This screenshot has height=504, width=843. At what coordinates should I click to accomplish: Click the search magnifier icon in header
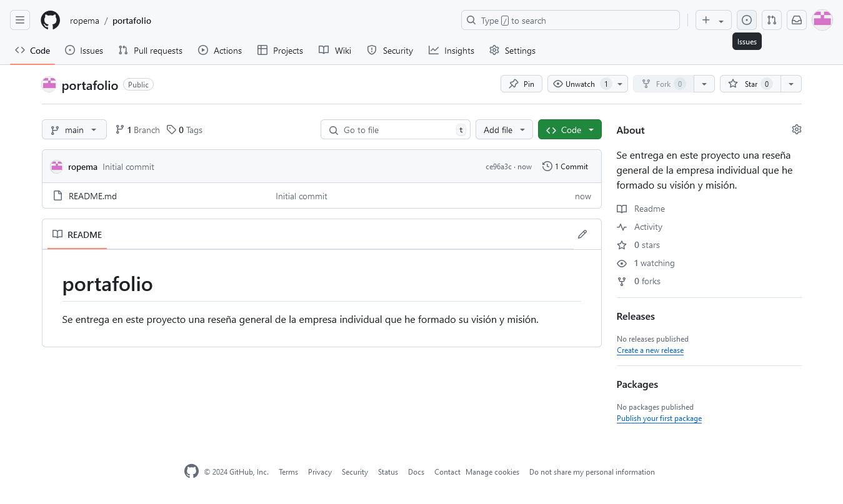471,20
